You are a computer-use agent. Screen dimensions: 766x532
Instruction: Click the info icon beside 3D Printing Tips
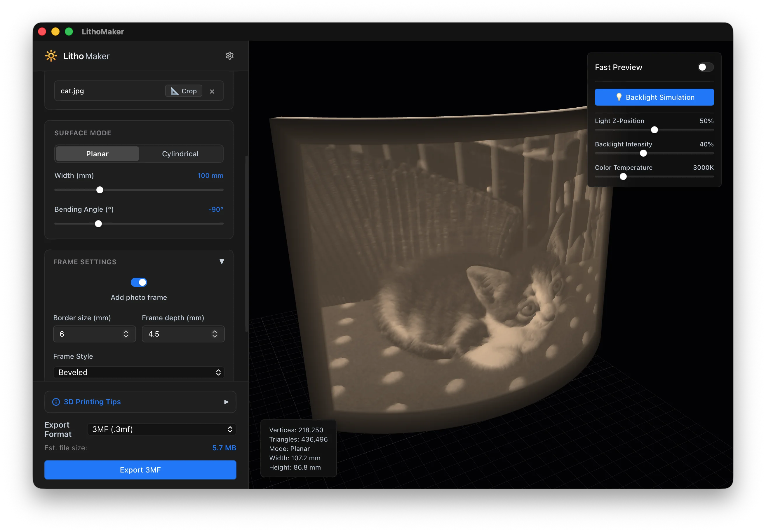point(56,402)
